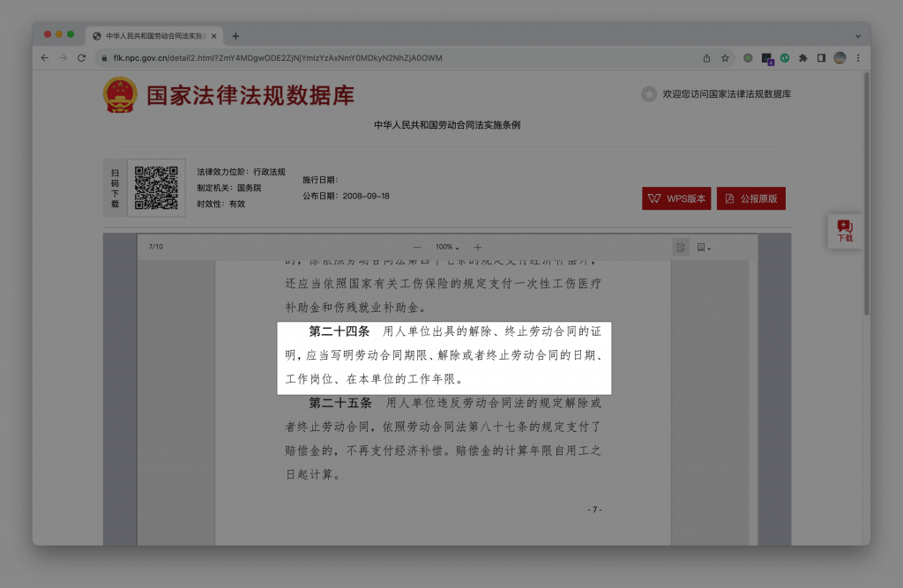The image size is (903, 588).
Task: View site lock security info
Action: [x=104, y=58]
